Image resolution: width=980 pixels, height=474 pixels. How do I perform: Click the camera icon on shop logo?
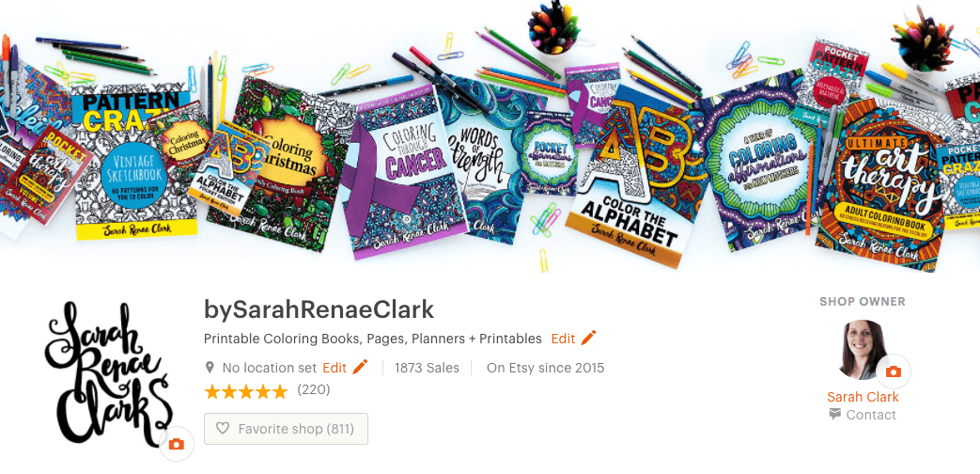(177, 444)
